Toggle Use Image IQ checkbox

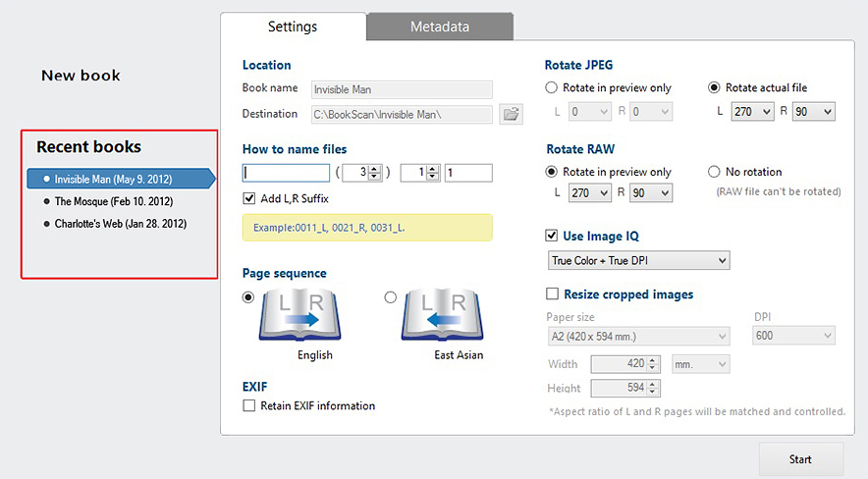pyautogui.click(x=552, y=236)
